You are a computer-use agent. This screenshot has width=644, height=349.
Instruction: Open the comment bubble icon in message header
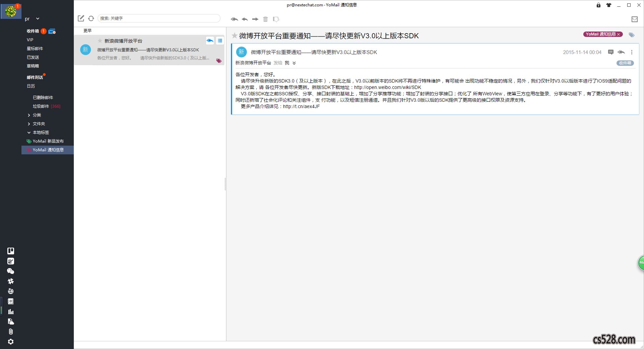[x=611, y=52]
